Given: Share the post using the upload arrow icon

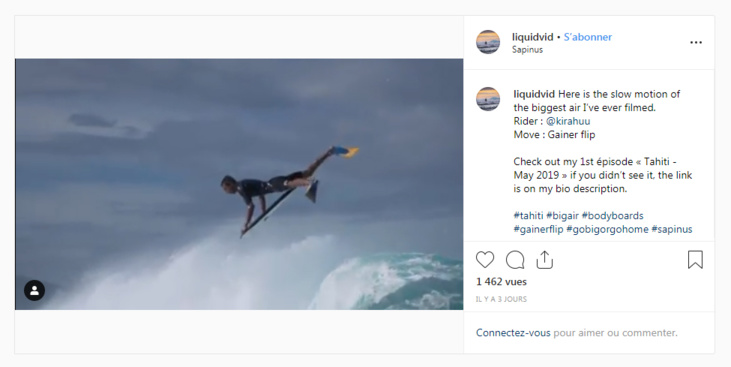Looking at the screenshot, I should 544,260.
